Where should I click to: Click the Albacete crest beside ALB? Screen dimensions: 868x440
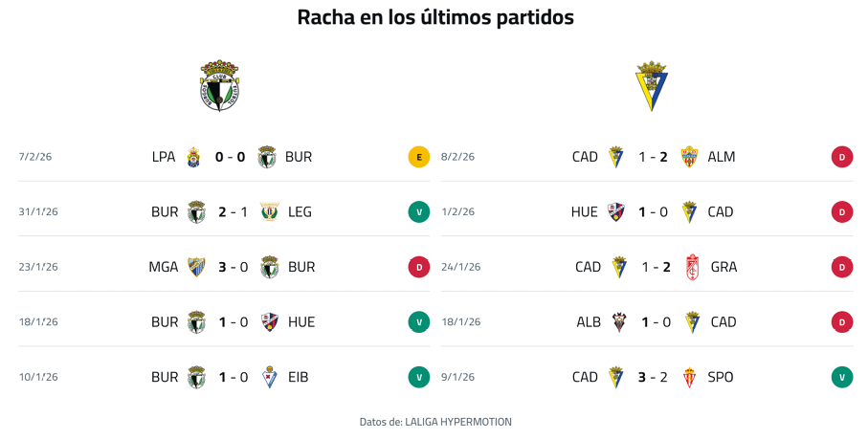619,322
